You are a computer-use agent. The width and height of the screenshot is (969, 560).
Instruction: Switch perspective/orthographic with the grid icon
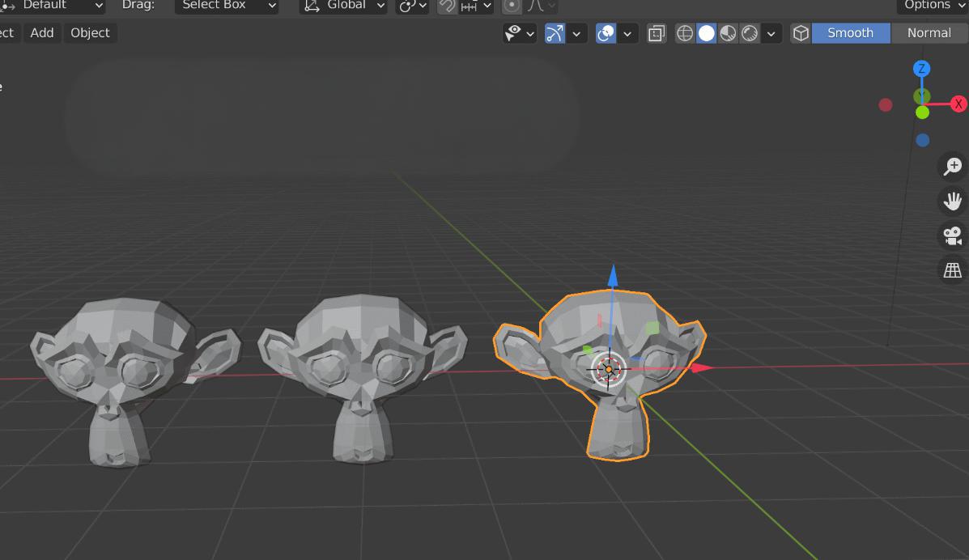953,270
